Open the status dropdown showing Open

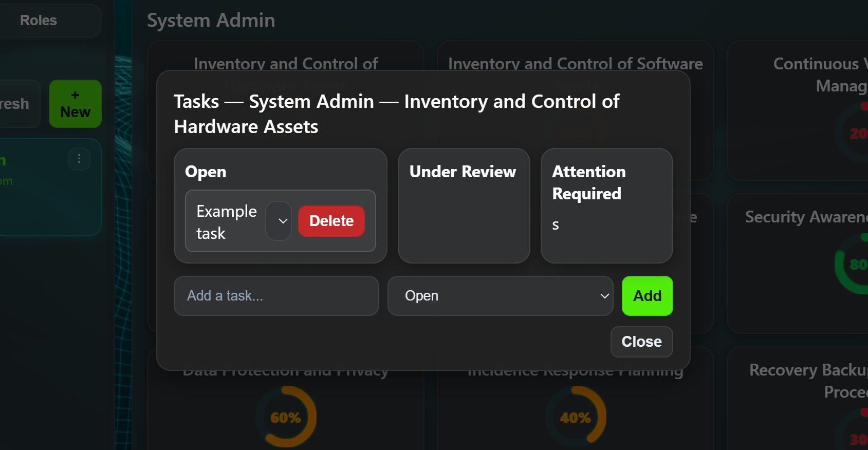[x=500, y=296]
